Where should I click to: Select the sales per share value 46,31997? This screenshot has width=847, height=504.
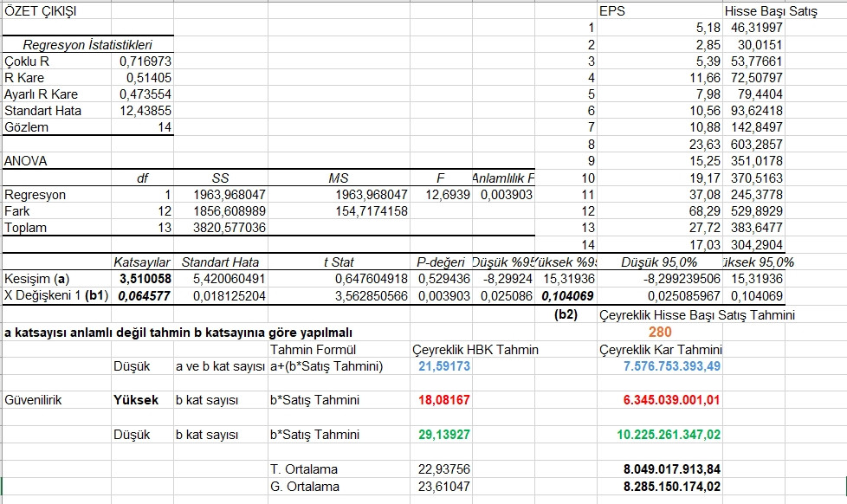(757, 28)
